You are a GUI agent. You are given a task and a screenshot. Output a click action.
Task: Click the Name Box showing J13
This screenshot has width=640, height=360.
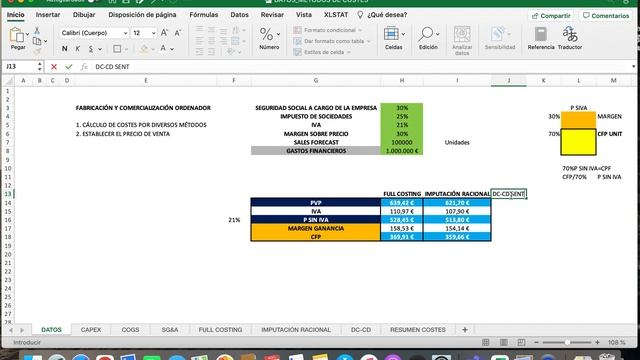coord(20,67)
